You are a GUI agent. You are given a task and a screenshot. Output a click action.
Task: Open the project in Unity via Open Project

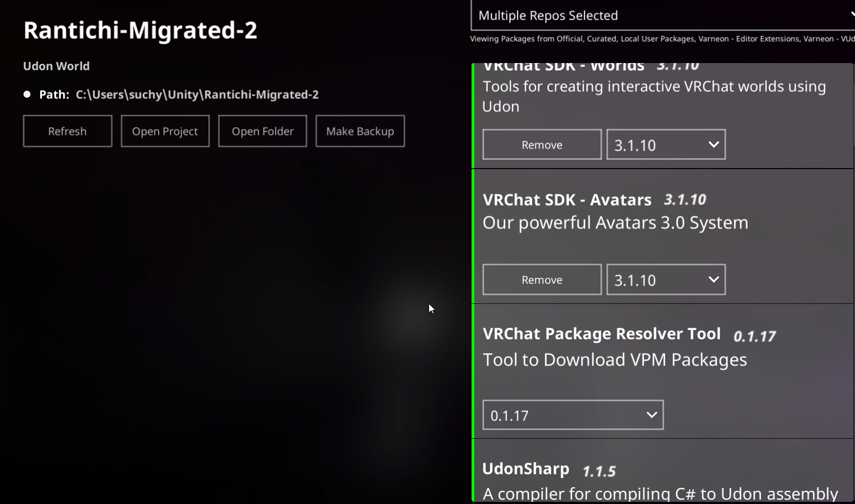tap(165, 130)
